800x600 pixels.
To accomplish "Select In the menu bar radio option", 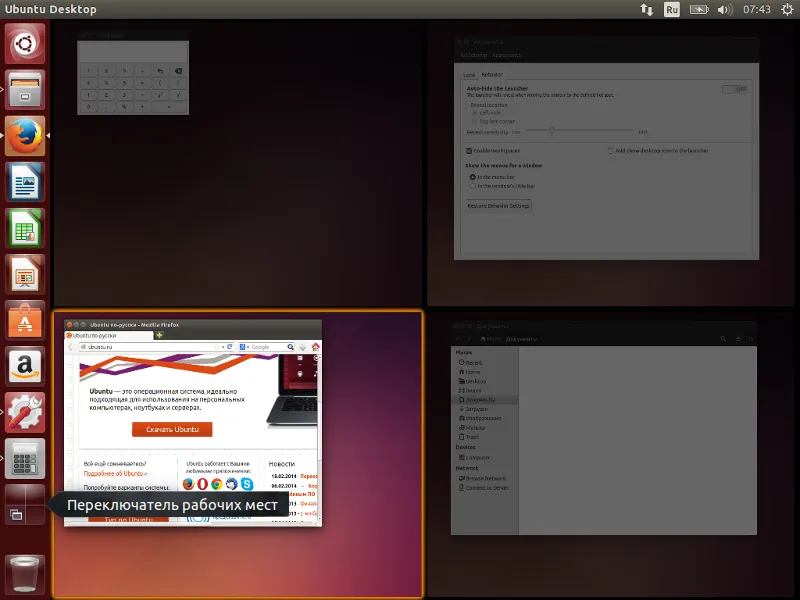I will click(472, 177).
